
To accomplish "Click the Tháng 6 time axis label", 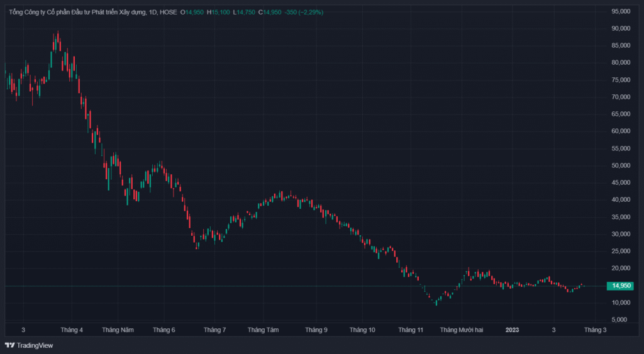I will (x=164, y=329).
